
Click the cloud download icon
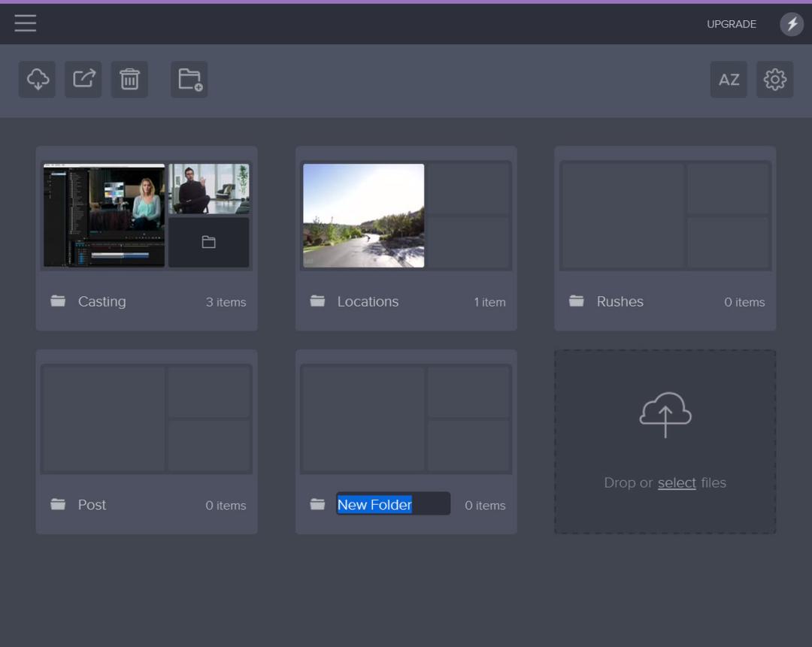38,79
